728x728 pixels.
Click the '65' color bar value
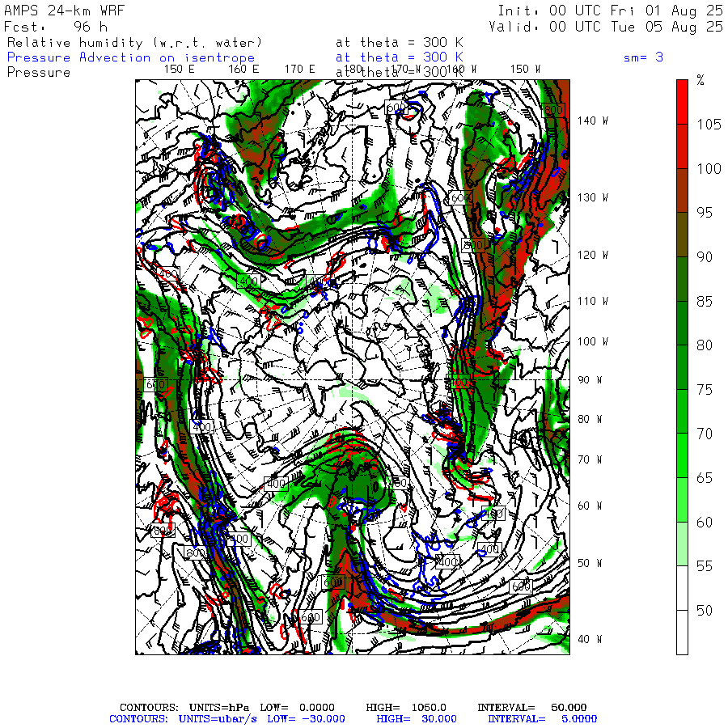click(x=705, y=478)
